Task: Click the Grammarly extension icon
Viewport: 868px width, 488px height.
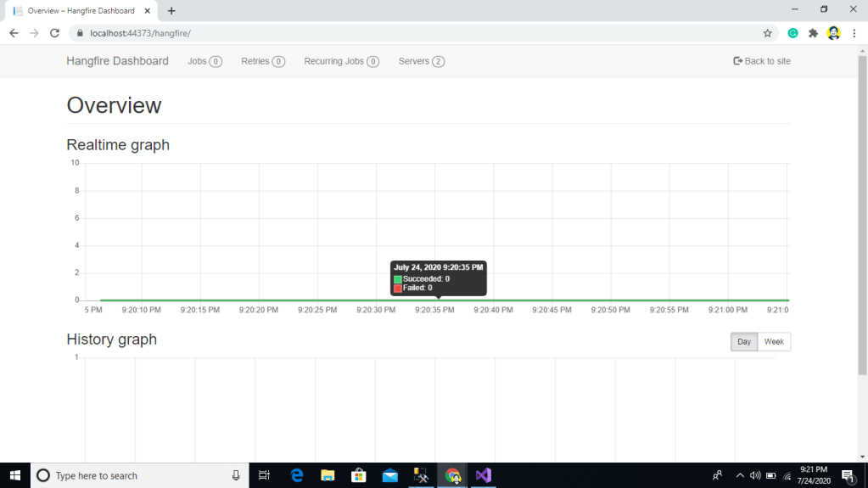Action: coord(792,33)
